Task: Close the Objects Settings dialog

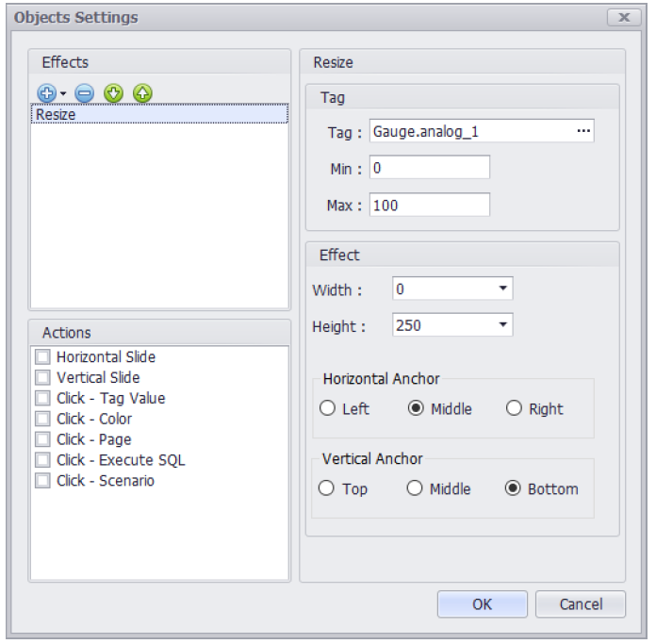Action: point(624,17)
